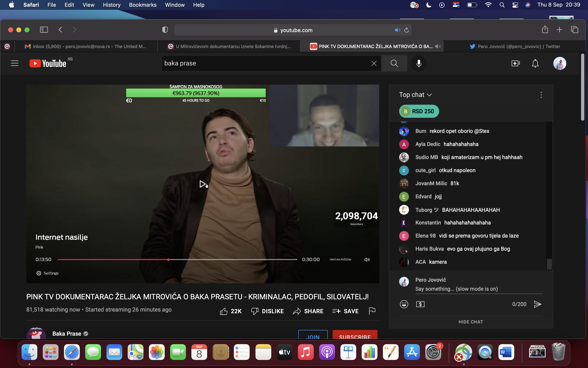Screen dimensions: 588x368
Task: Click the center play button on video
Action: point(202,184)
